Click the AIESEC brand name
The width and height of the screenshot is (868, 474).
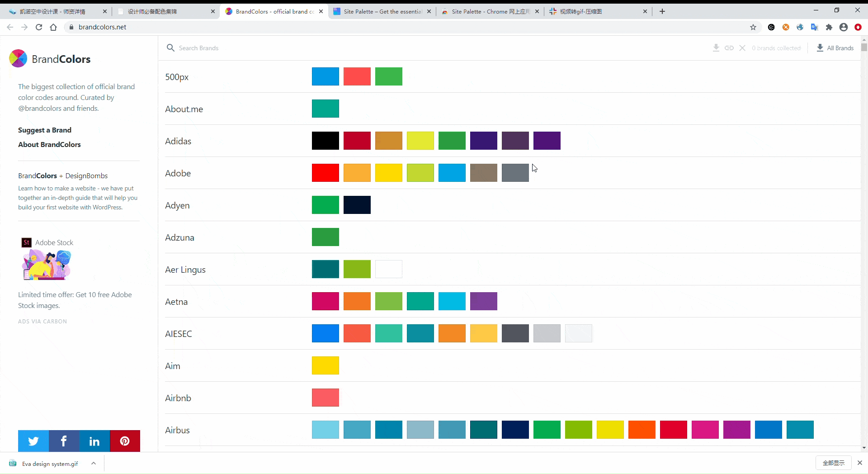[x=179, y=334]
